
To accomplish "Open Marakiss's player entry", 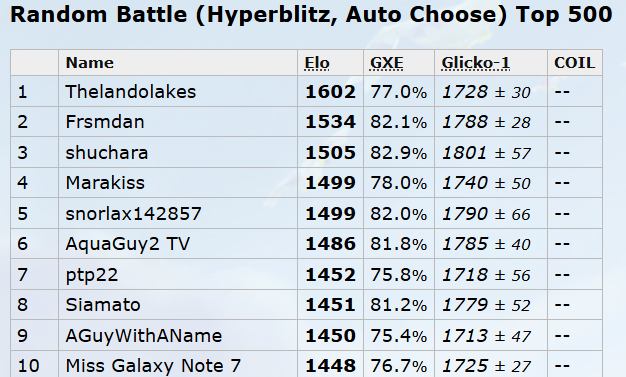I will pos(105,183).
